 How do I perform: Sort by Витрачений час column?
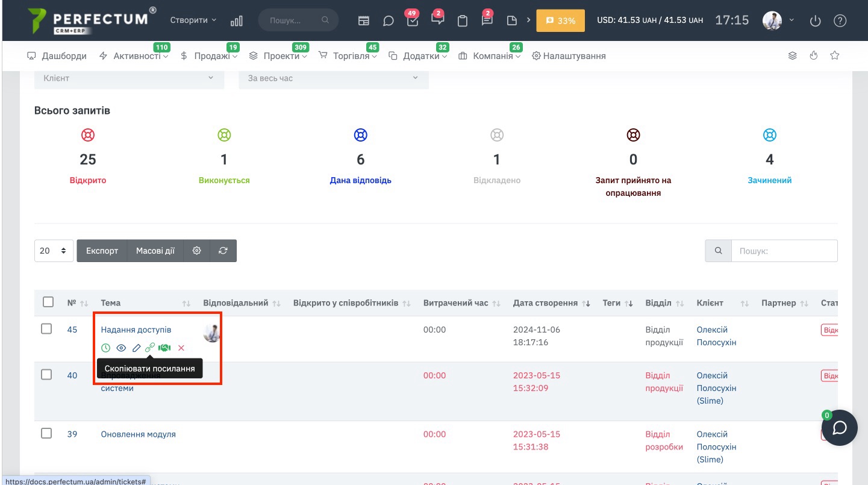click(462, 303)
